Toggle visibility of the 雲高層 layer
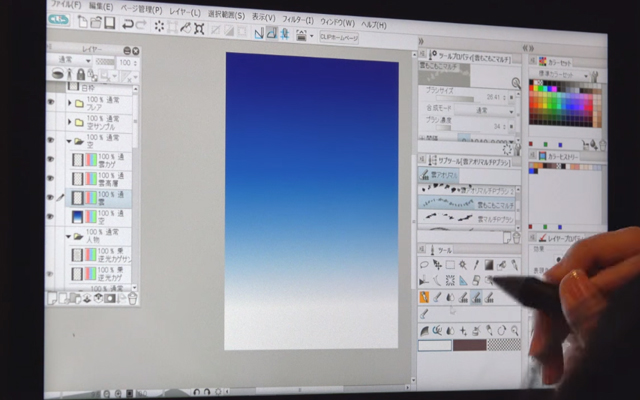The height and width of the screenshot is (400, 640). 51,179
